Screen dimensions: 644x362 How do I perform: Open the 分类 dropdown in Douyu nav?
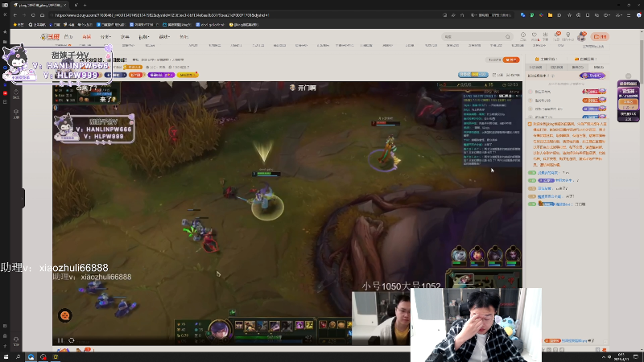106,37
